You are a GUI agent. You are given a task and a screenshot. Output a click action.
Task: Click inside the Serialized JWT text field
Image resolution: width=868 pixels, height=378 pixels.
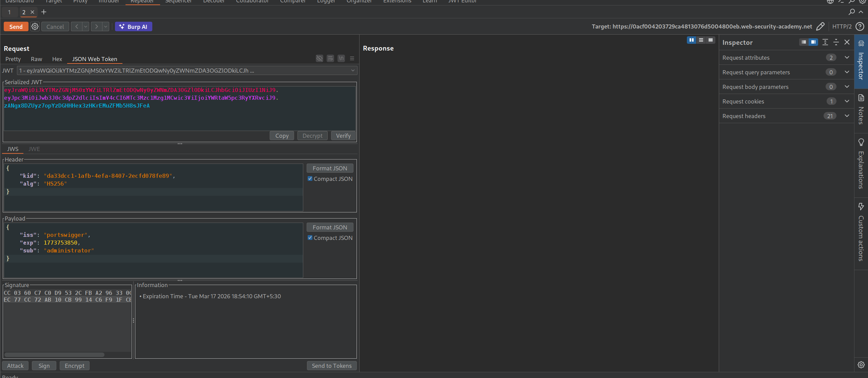(x=179, y=117)
